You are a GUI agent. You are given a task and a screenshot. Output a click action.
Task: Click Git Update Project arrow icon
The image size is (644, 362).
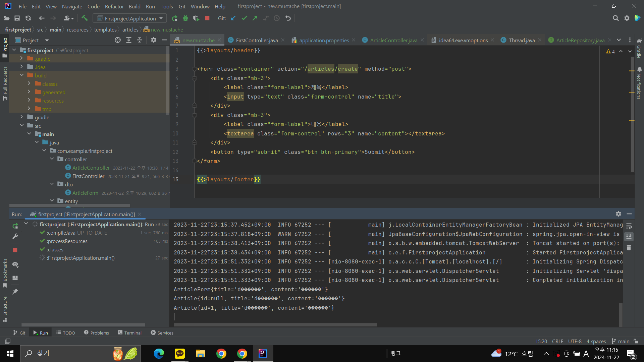[233, 18]
